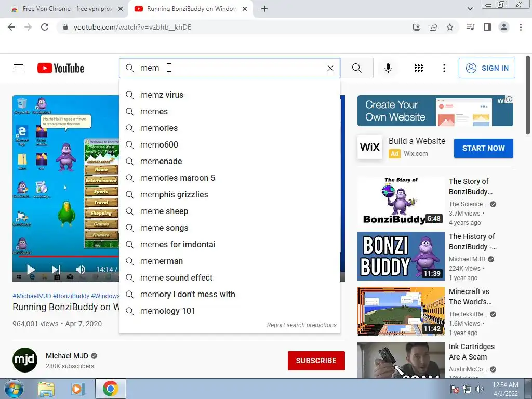This screenshot has height=399, width=532.
Task: Mute the video volume icon
Action: click(x=81, y=270)
